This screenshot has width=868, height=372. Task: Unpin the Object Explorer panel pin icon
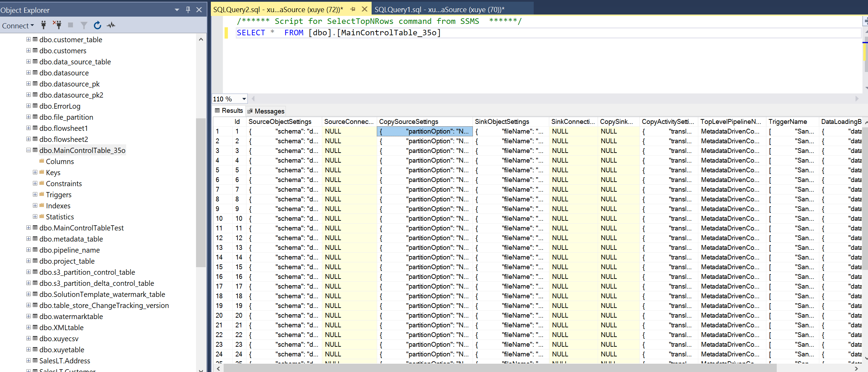click(188, 10)
